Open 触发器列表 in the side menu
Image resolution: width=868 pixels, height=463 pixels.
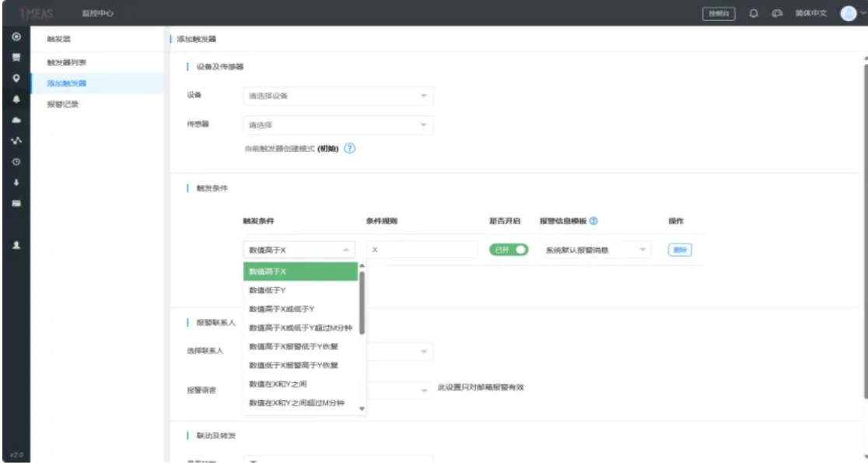[x=67, y=61]
